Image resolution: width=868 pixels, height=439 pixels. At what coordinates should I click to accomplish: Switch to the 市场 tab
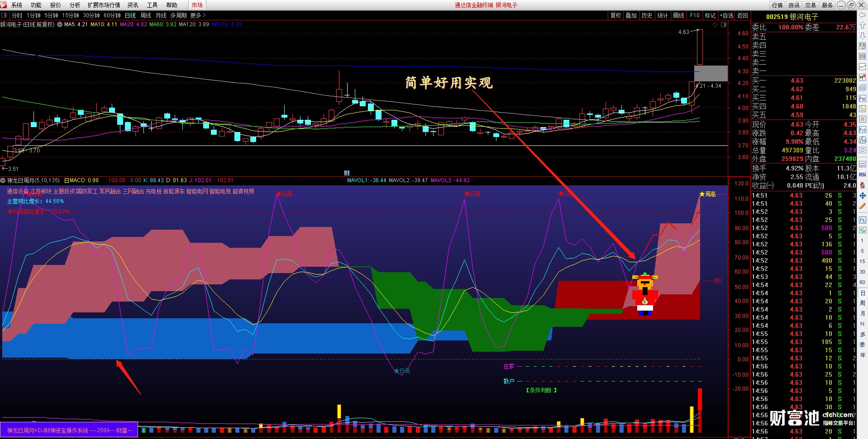point(197,5)
